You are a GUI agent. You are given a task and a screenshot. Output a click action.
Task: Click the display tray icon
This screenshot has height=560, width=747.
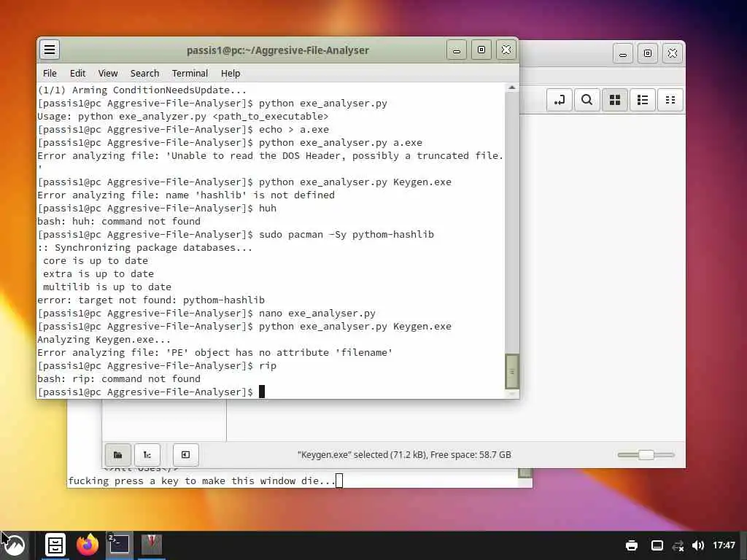(x=657, y=545)
